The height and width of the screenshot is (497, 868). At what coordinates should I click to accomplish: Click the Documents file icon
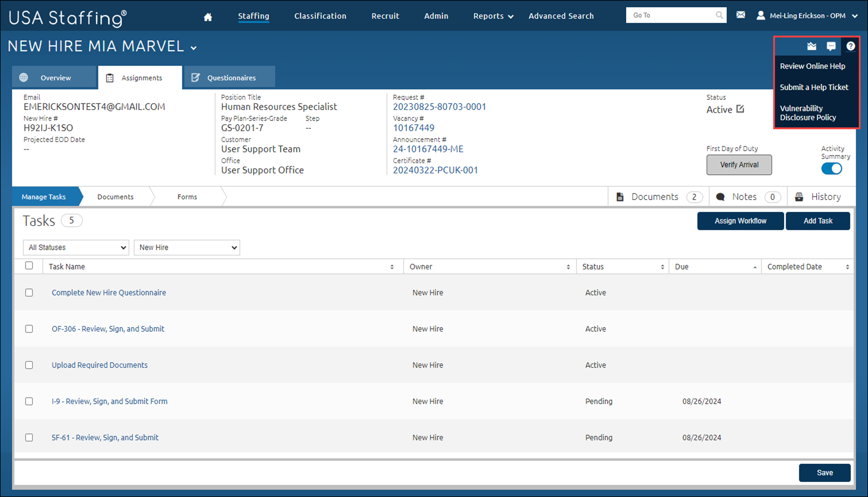pyautogui.click(x=620, y=197)
